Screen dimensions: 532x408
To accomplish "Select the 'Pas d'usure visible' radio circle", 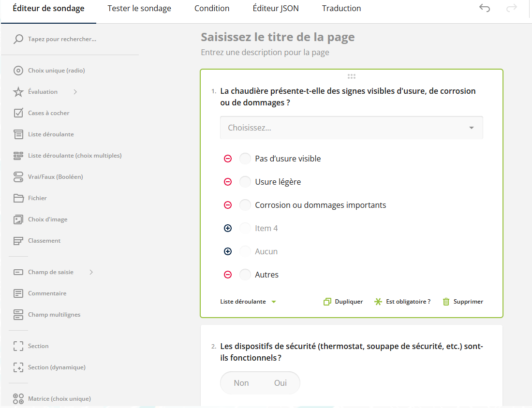I will pyautogui.click(x=245, y=159).
